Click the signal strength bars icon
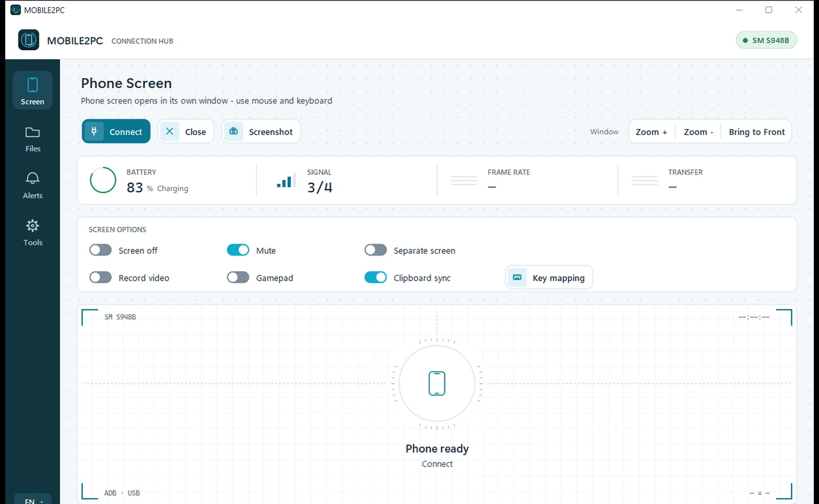This screenshot has width=819, height=504. [286, 181]
